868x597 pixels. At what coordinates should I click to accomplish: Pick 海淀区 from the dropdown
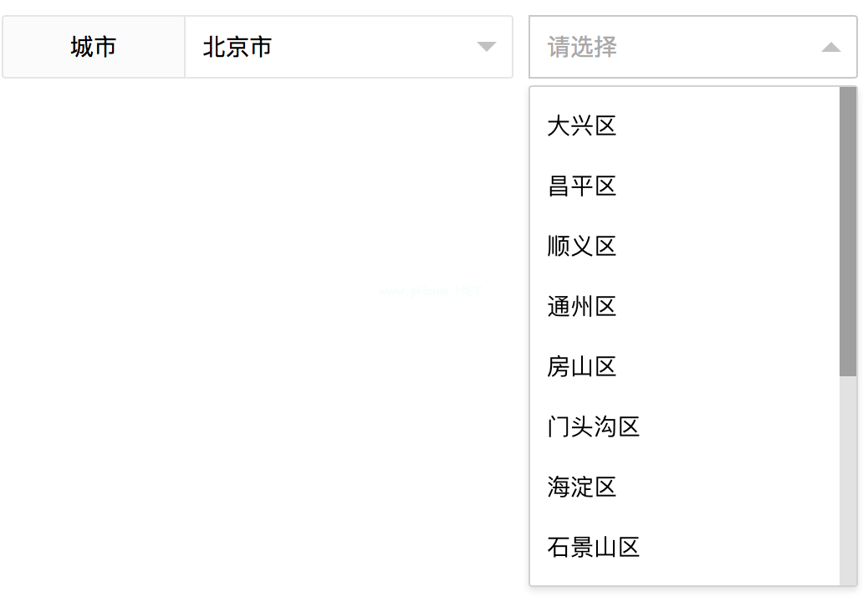click(x=582, y=487)
